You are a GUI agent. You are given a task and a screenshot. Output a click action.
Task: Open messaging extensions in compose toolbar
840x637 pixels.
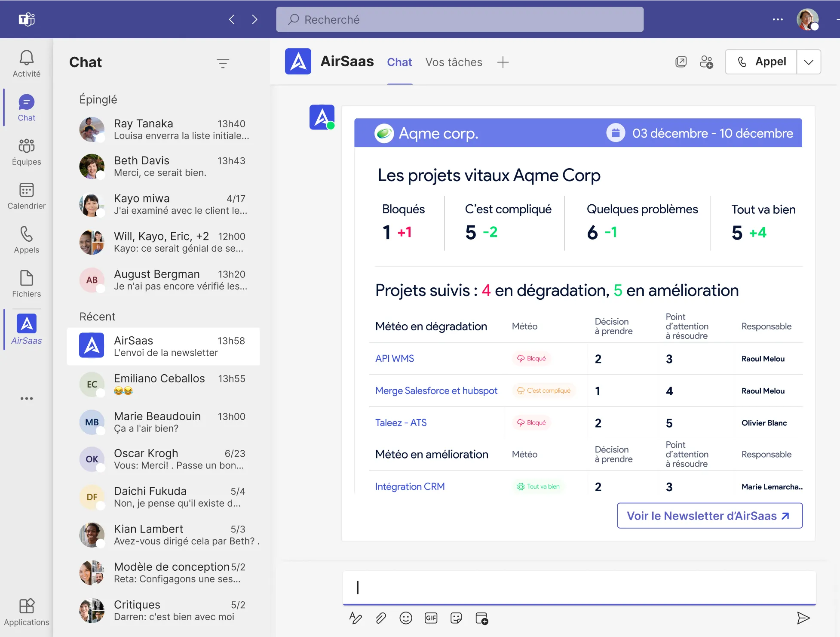[x=481, y=618]
